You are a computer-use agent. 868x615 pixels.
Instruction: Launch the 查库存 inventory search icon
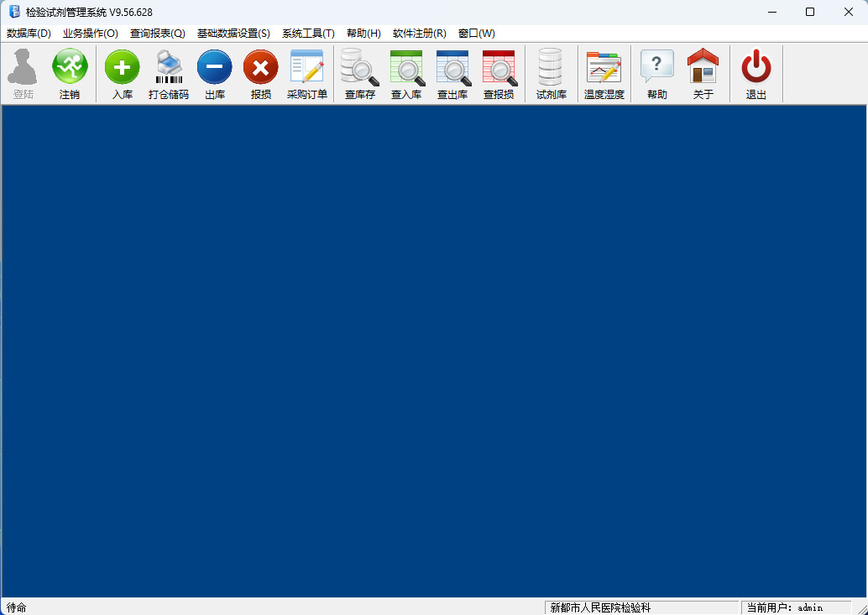[360, 67]
